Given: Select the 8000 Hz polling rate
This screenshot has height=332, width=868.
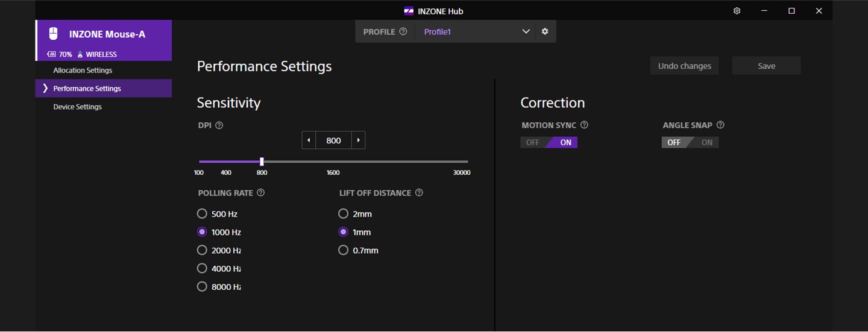Looking at the screenshot, I should coord(219,287).
